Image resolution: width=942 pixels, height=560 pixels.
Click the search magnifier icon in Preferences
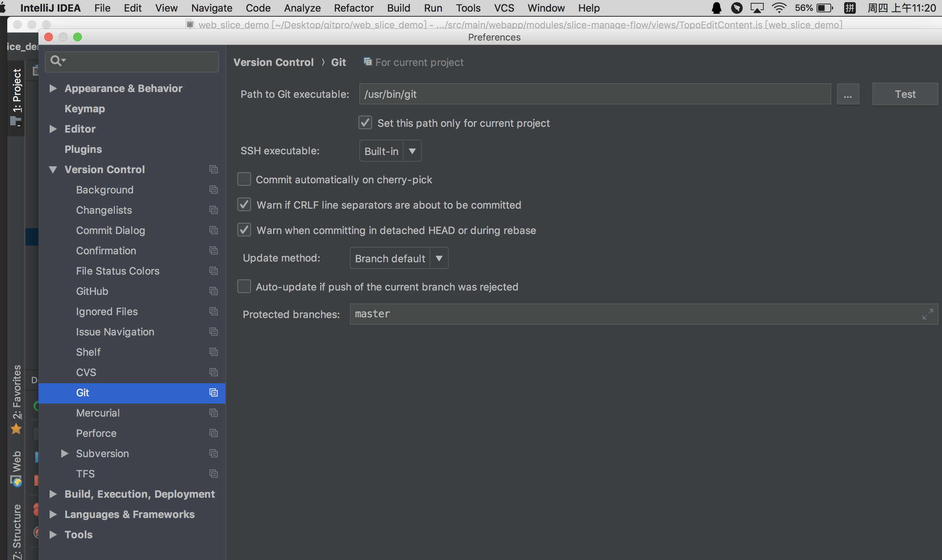point(57,61)
